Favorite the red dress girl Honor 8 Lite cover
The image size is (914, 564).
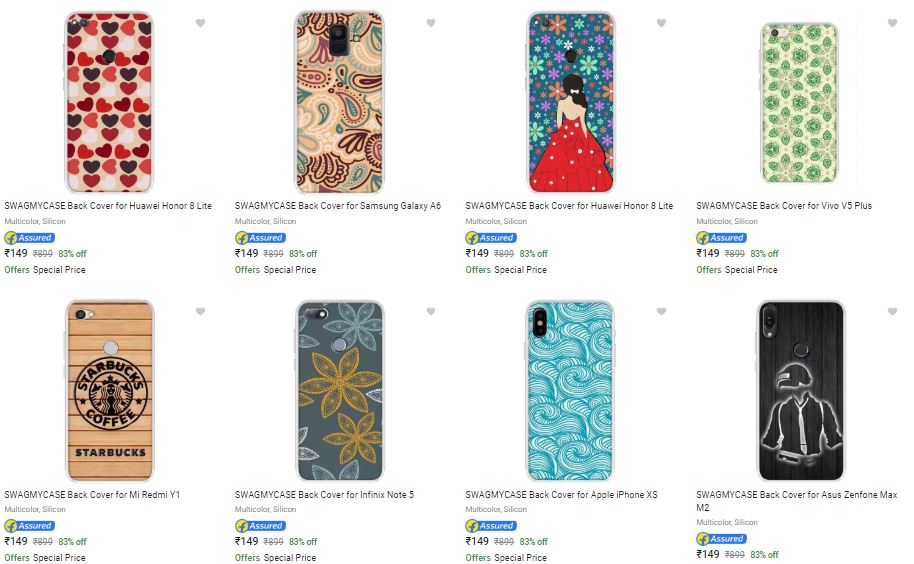(x=662, y=23)
